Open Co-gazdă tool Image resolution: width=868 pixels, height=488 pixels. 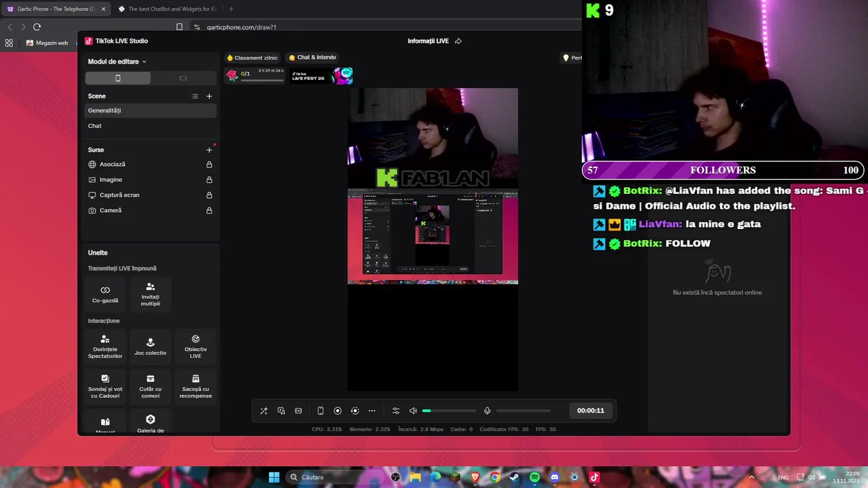105,295
